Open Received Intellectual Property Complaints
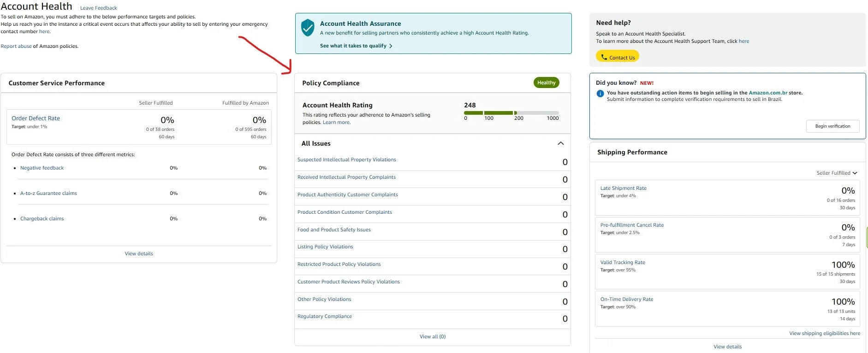The image size is (868, 353). pos(346,177)
